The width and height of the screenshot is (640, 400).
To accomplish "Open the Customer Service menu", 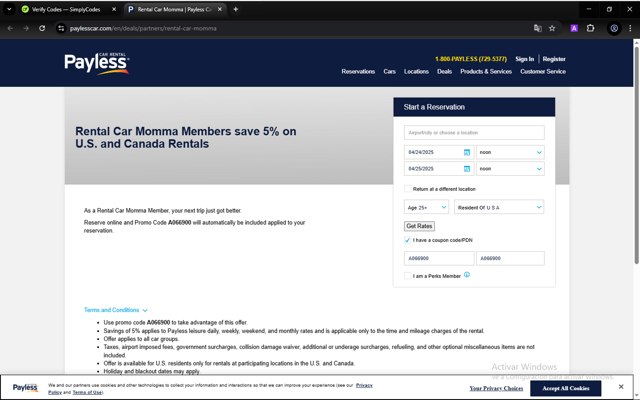I will [543, 71].
